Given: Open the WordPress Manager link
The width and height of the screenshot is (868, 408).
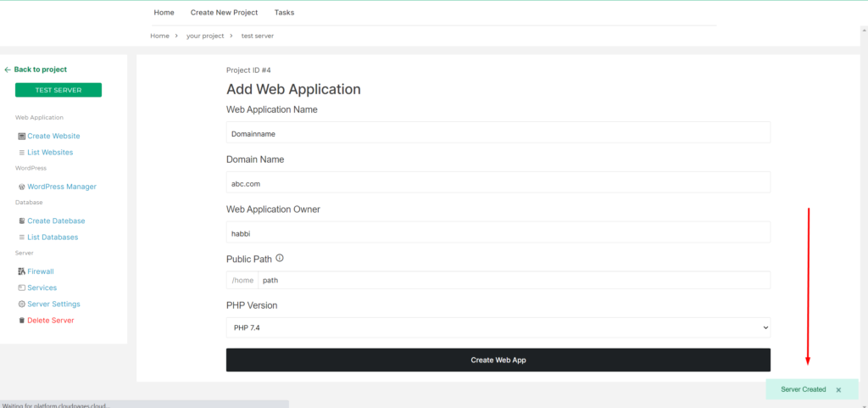Looking at the screenshot, I should [x=62, y=187].
